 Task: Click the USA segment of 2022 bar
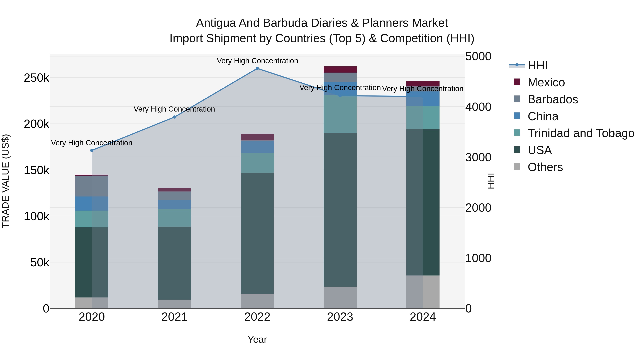pyautogui.click(x=257, y=233)
